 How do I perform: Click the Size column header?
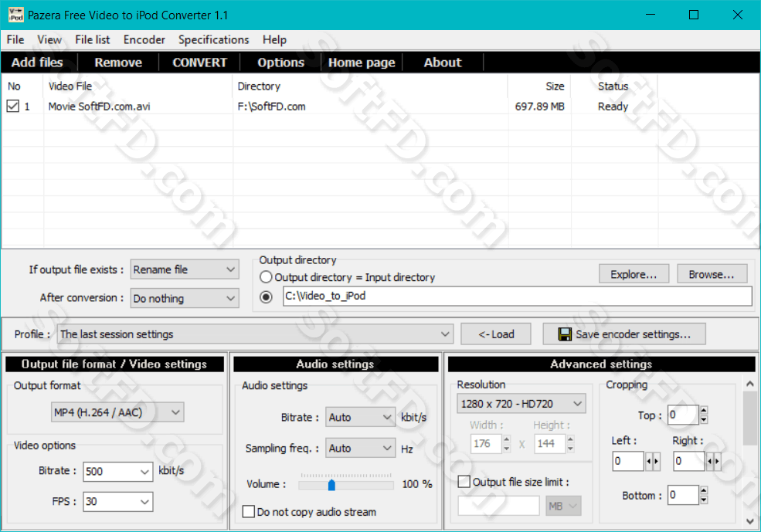[539, 86]
